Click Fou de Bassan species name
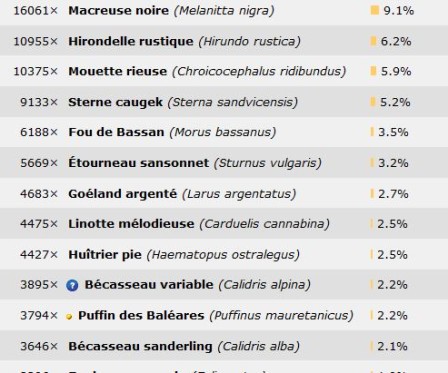Viewport: 448px width, 373px height. click(116, 132)
